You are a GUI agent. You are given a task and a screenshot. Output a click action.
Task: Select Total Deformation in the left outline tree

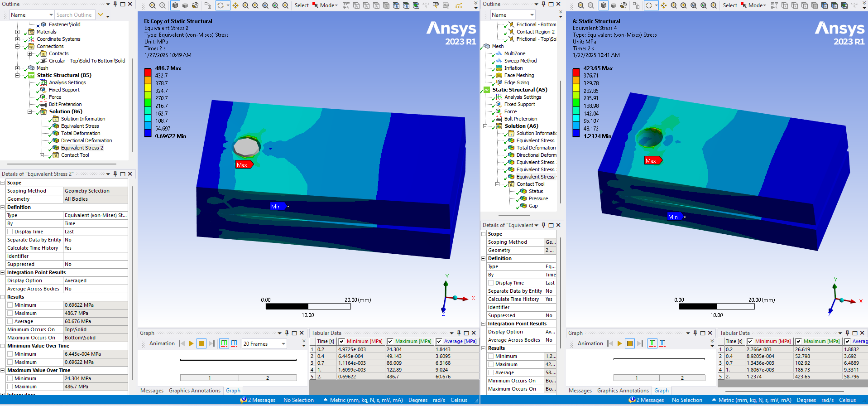tap(81, 133)
